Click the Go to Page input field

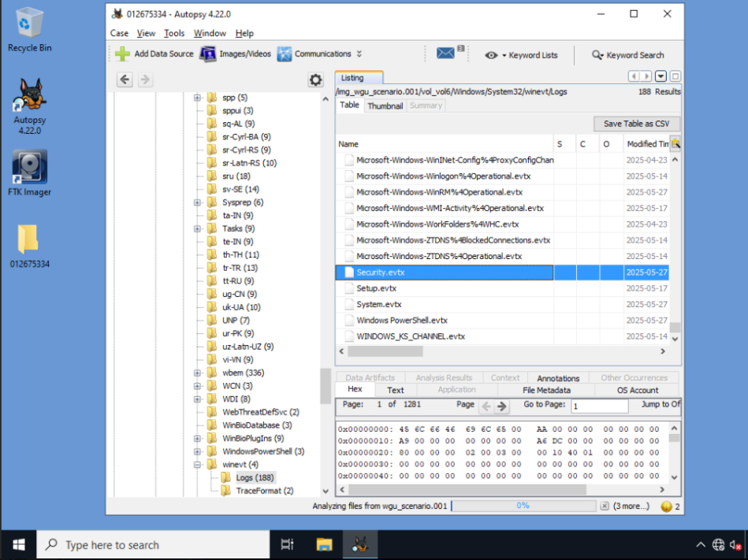tap(600, 406)
